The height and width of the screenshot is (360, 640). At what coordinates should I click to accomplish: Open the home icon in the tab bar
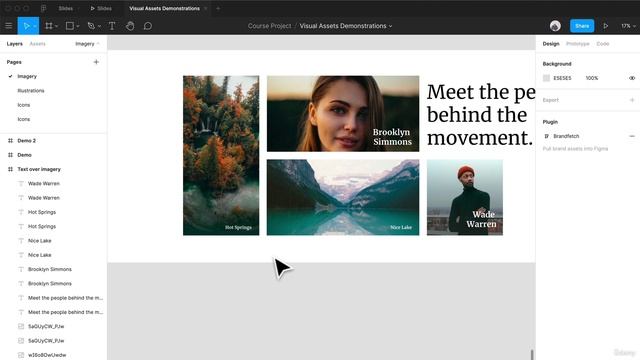(x=44, y=8)
